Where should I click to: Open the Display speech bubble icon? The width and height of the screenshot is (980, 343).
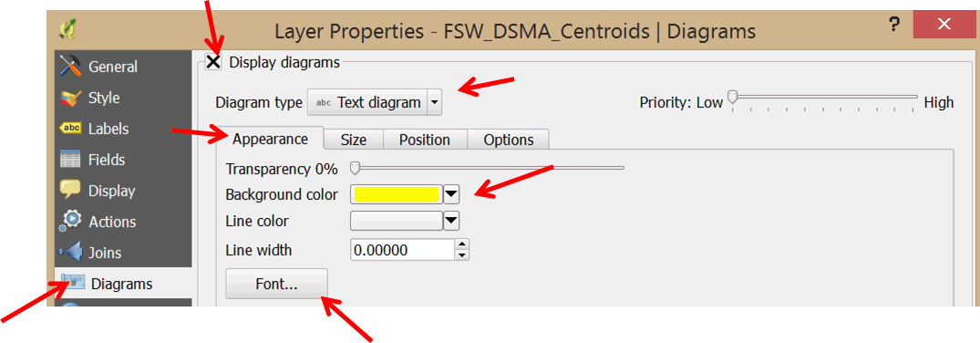coord(70,191)
